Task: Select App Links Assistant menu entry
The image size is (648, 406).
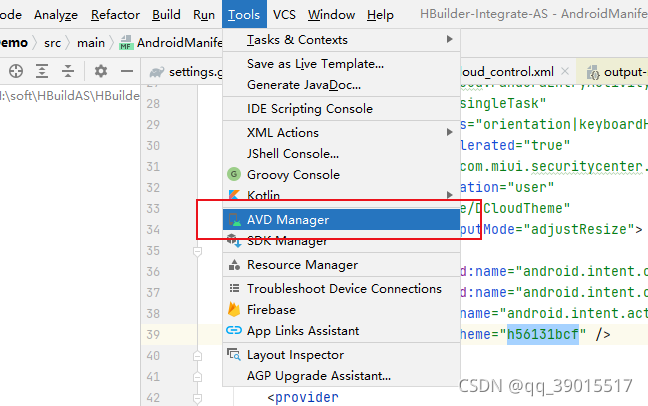Action: [341, 331]
